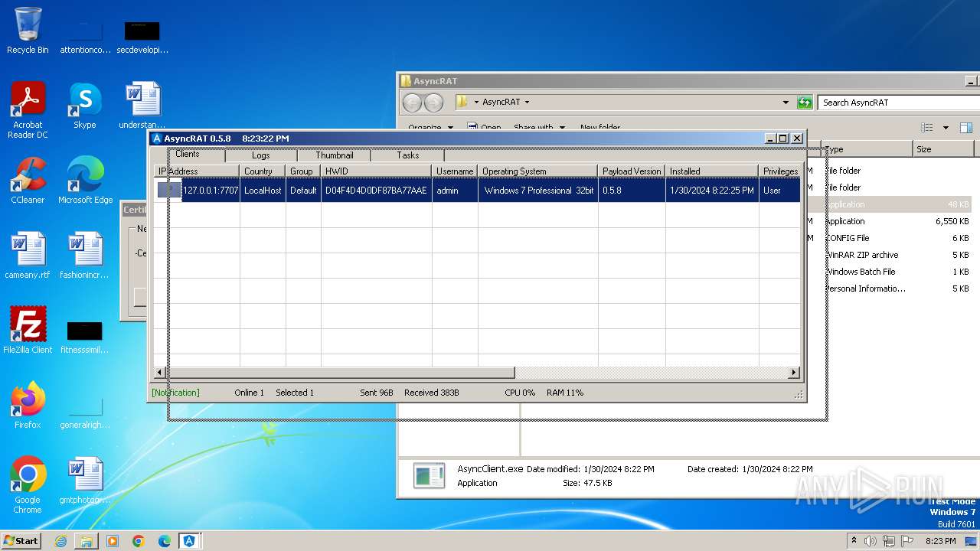This screenshot has width=980, height=551.
Task: Click the Username column header
Action: (x=455, y=171)
